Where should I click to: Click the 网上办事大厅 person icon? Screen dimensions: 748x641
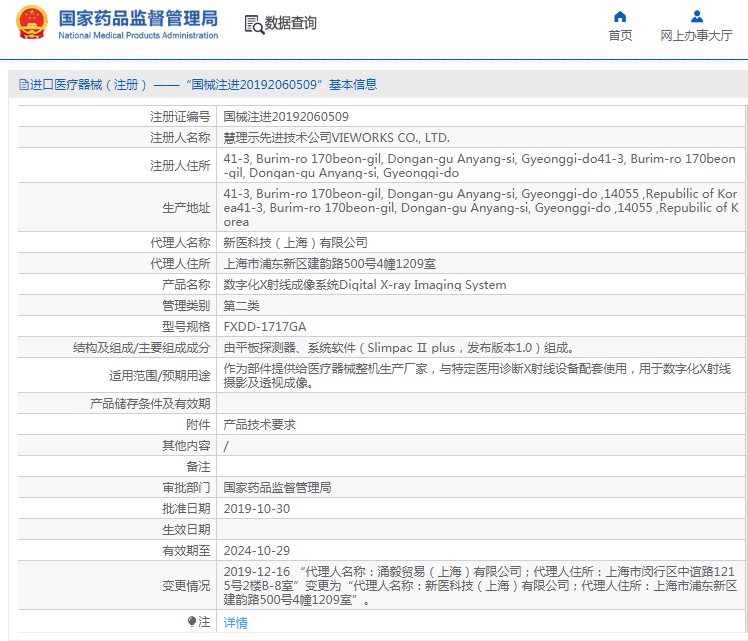point(696,16)
